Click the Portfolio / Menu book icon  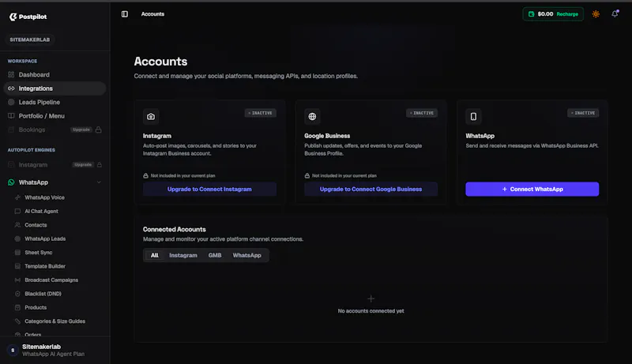click(11, 115)
